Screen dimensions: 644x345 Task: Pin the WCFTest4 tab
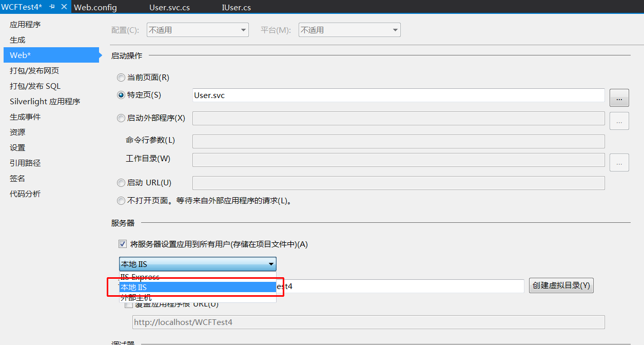(x=52, y=7)
